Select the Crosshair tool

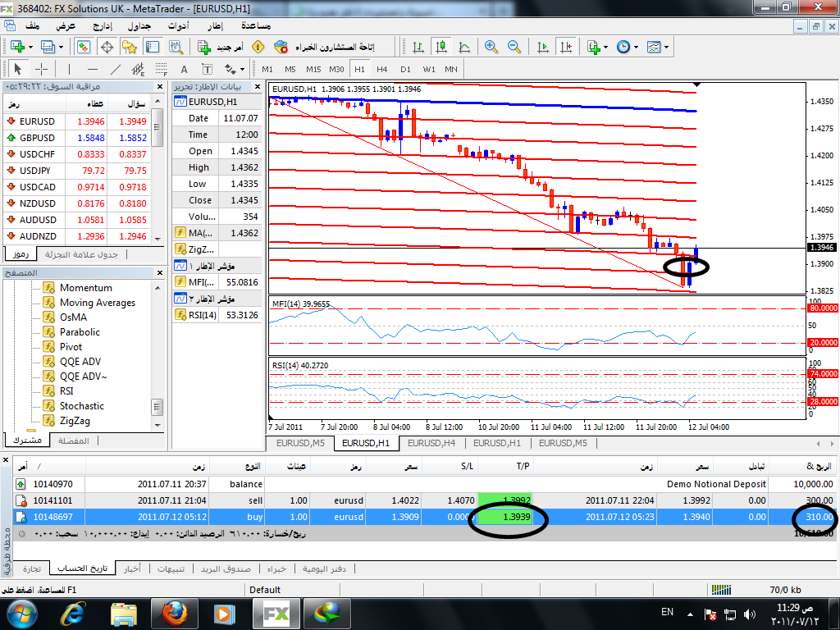(x=41, y=69)
